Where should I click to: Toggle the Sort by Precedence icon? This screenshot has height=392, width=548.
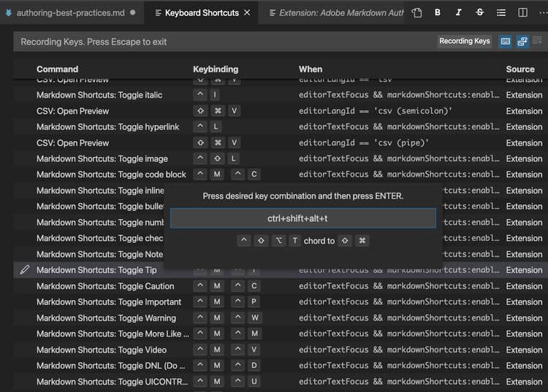point(522,42)
